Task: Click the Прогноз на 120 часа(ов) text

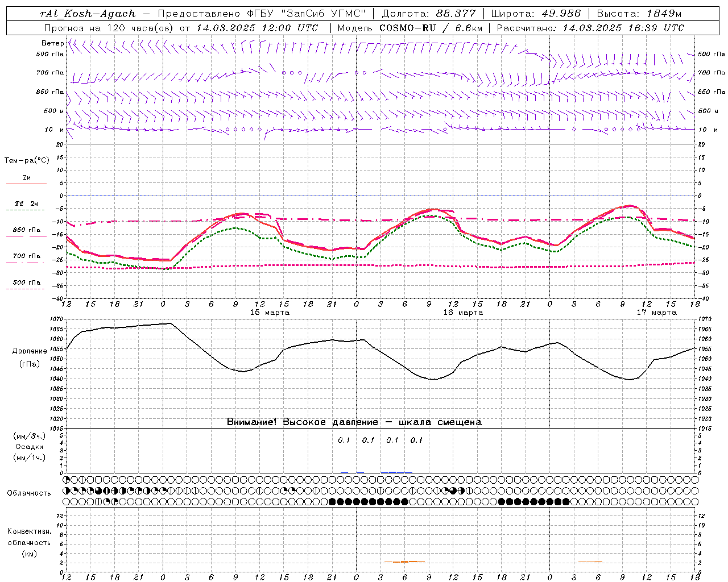Action: point(109,28)
